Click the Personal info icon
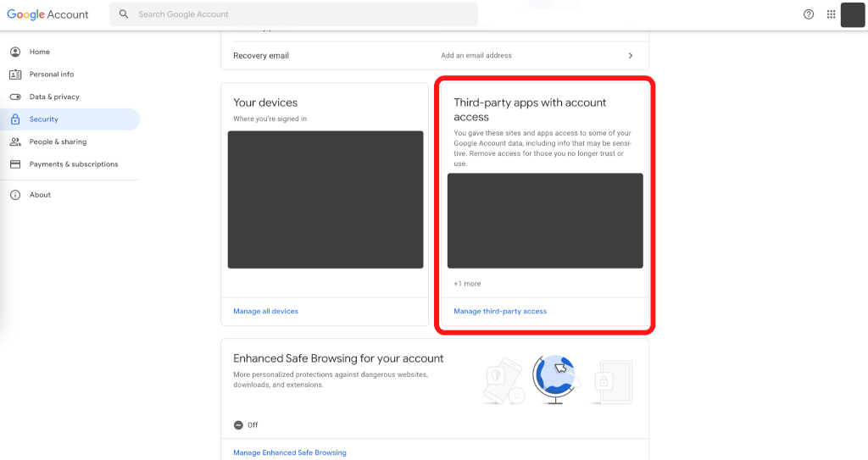868x460 pixels. pyautogui.click(x=15, y=75)
